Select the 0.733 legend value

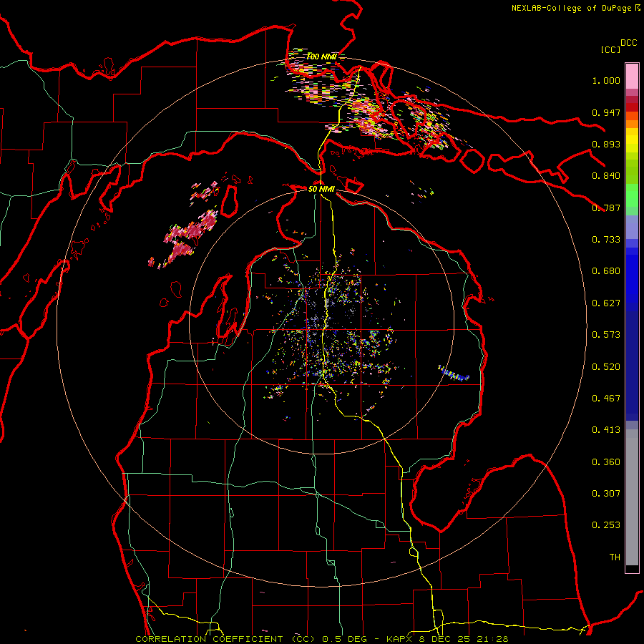pos(606,240)
